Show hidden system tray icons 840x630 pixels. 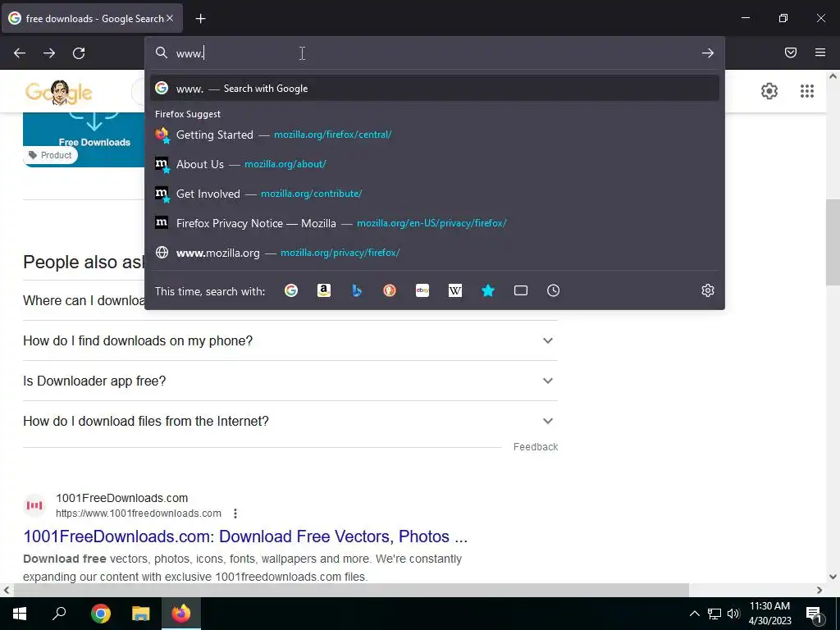pos(694,614)
